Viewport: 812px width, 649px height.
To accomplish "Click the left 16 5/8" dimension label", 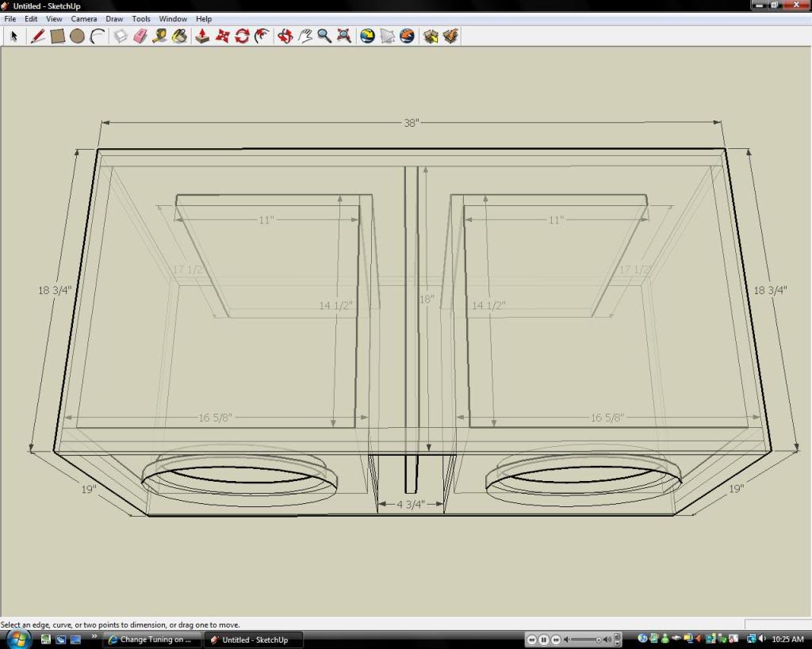I will 216,417.
